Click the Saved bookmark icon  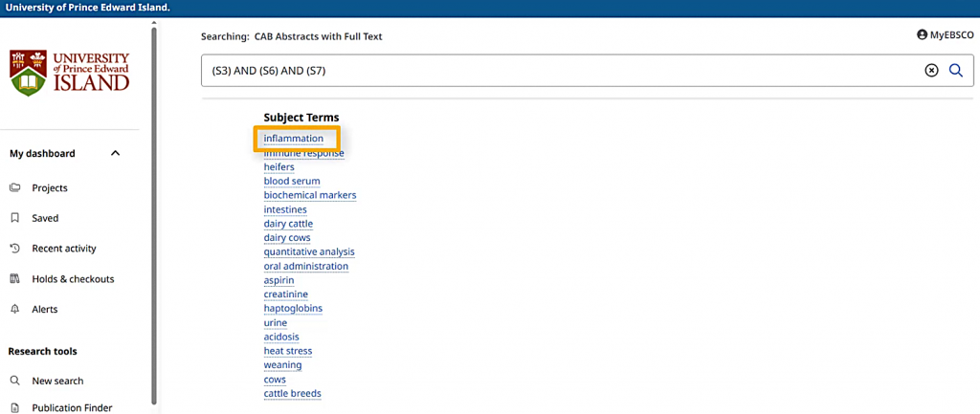[x=14, y=218]
